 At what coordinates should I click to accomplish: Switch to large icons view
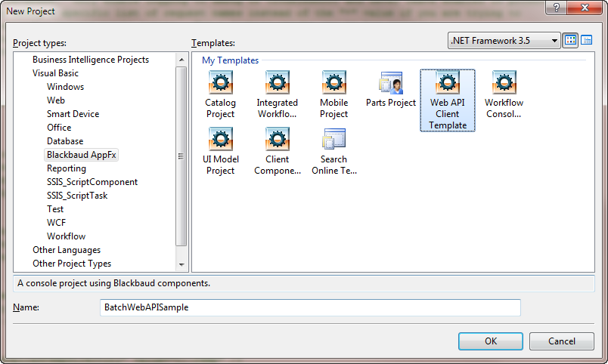coord(570,40)
